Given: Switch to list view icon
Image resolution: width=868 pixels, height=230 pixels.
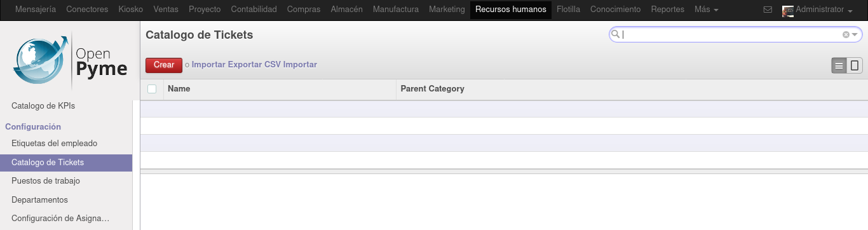Looking at the screenshot, I should (x=839, y=65).
